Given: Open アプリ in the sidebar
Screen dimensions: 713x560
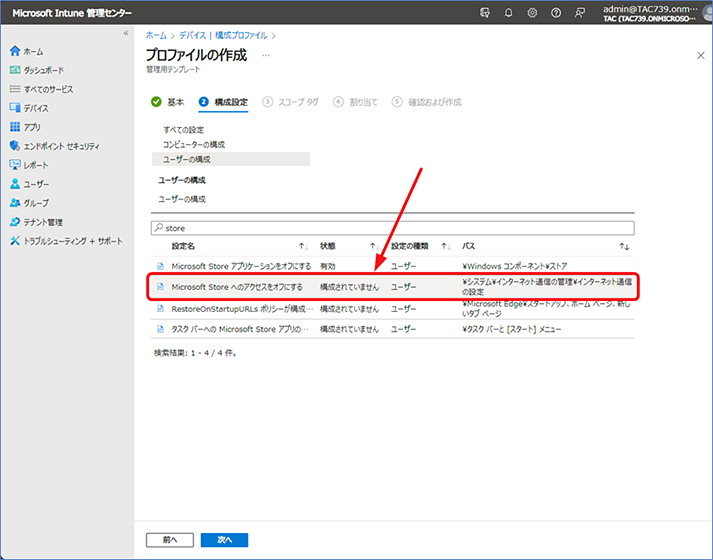Looking at the screenshot, I should (x=25, y=127).
